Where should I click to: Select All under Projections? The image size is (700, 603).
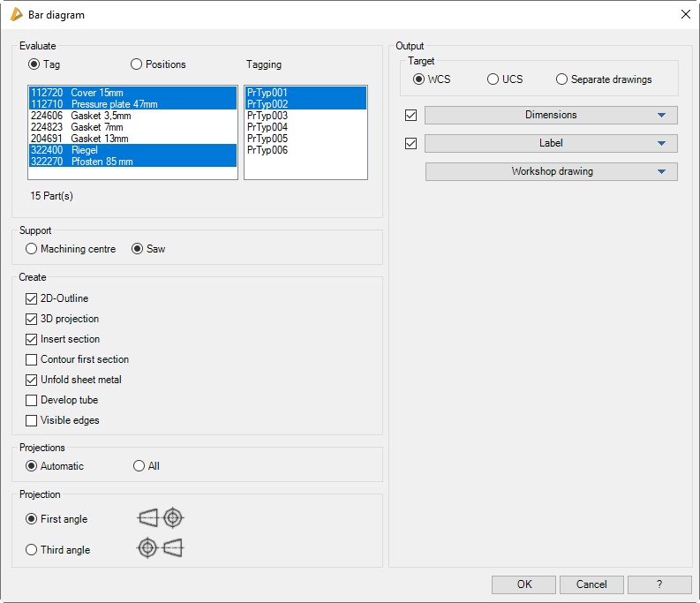(x=139, y=466)
